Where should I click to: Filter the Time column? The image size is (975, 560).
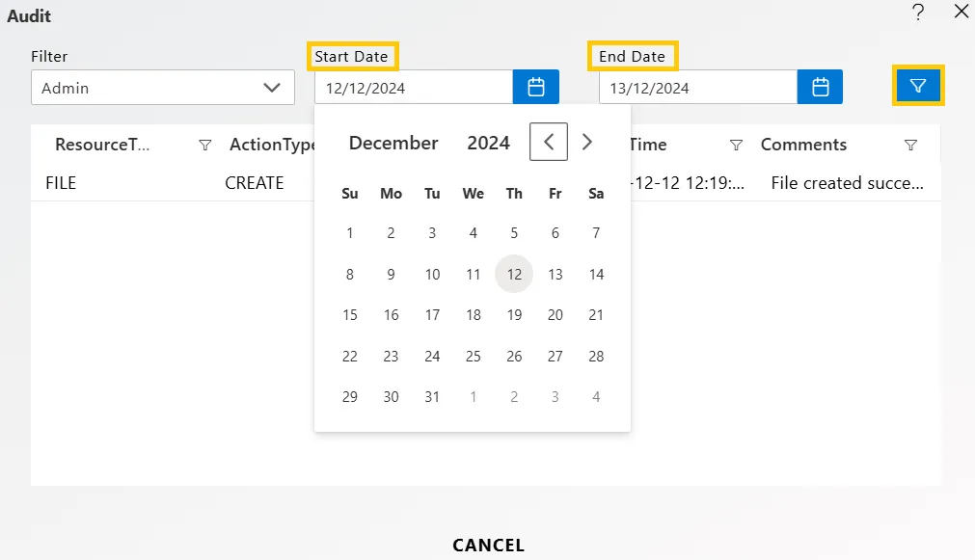[x=736, y=145]
